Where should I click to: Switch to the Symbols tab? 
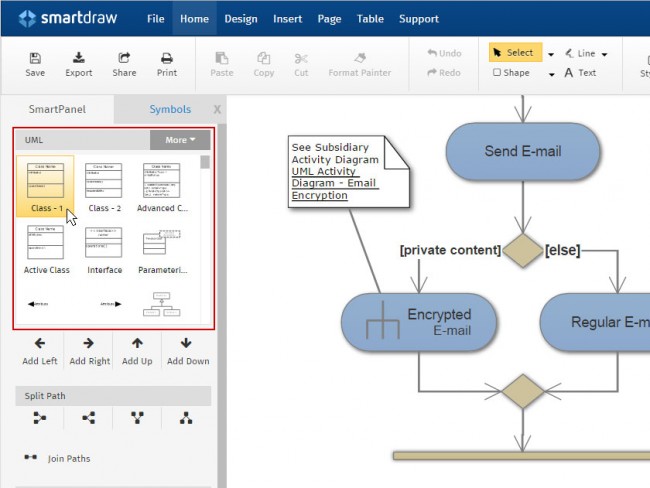click(170, 109)
